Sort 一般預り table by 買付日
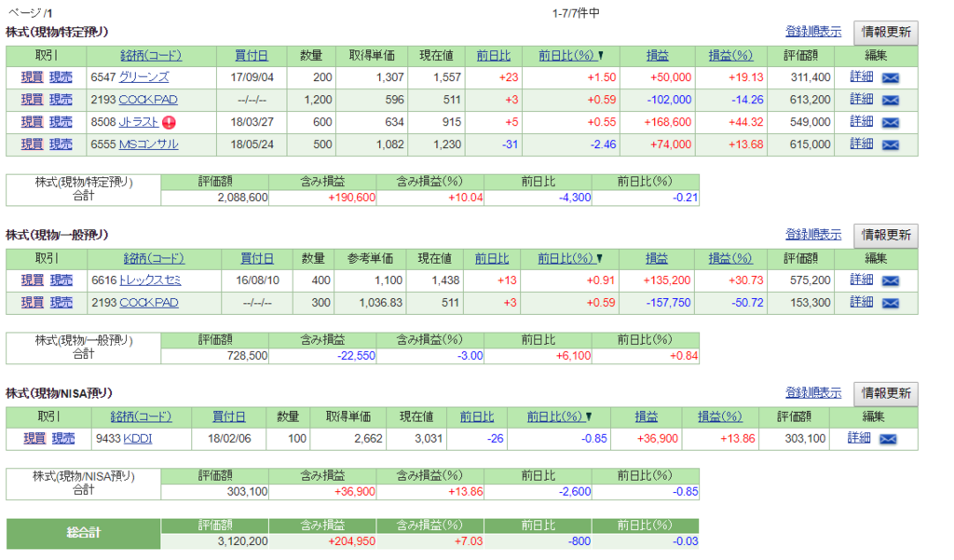This screenshot has height=560, width=954. (x=257, y=259)
